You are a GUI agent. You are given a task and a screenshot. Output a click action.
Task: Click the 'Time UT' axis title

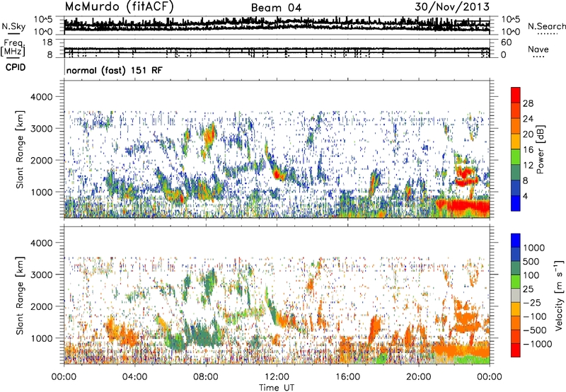(x=277, y=388)
